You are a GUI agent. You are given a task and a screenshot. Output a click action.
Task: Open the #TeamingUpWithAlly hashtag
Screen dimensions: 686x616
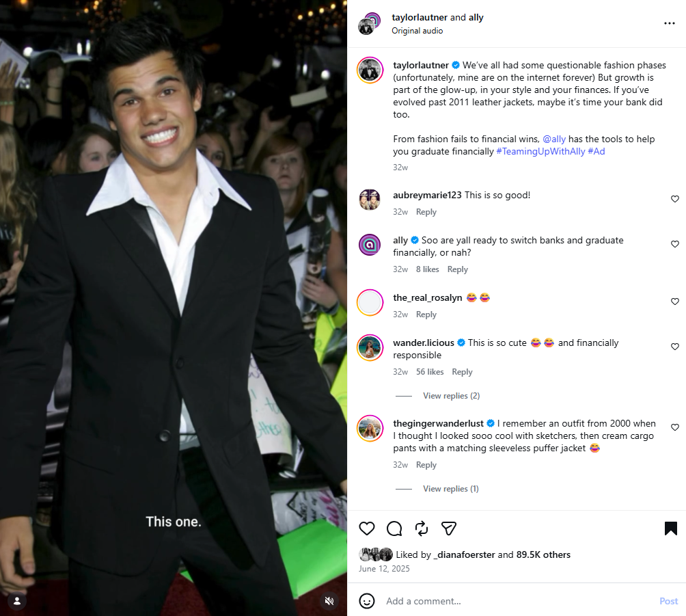click(x=540, y=151)
